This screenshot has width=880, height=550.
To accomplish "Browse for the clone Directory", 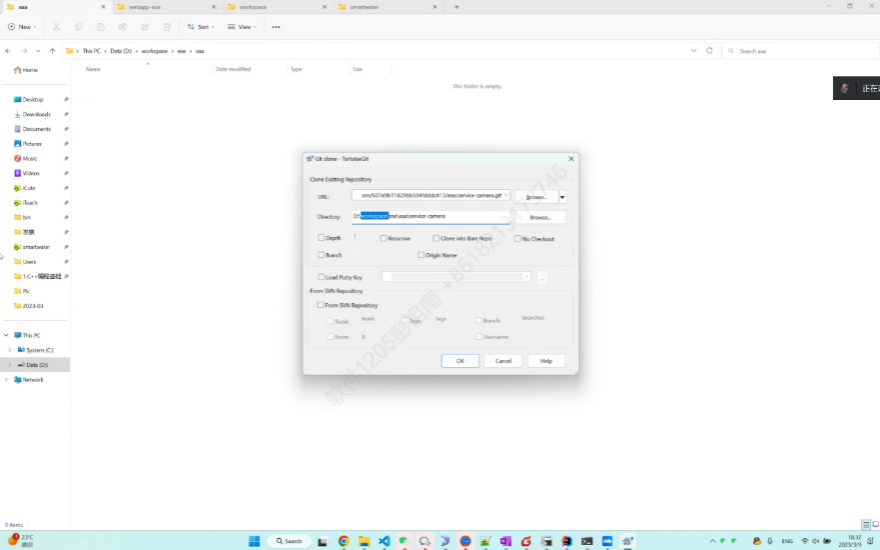I will click(x=540, y=216).
